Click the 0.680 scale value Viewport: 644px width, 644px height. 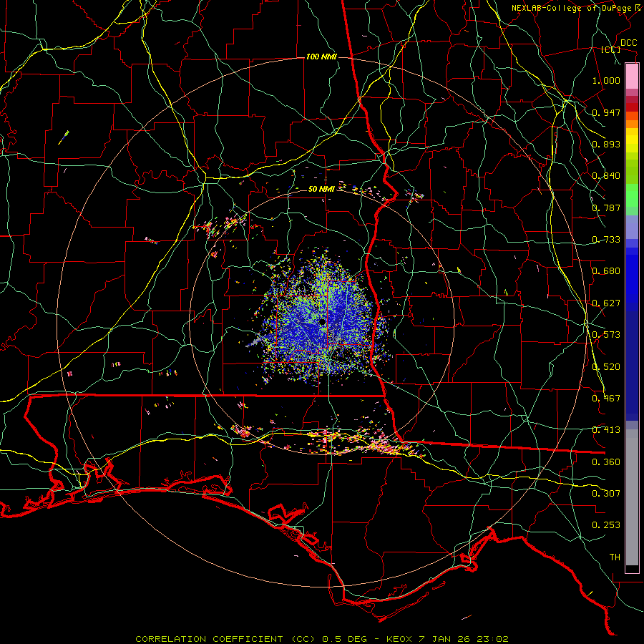[606, 271]
